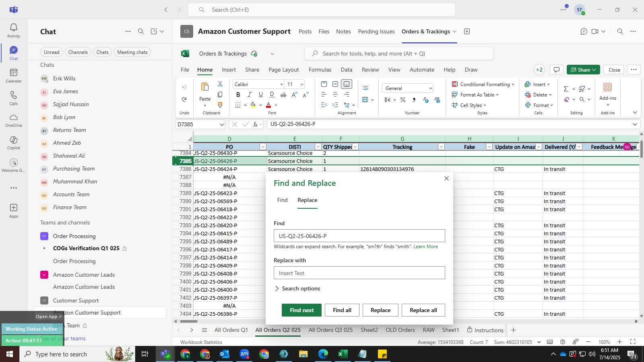Open Calendar in the Teams sidebar
Image resolution: width=644 pixels, height=362 pixels.
click(x=13, y=76)
